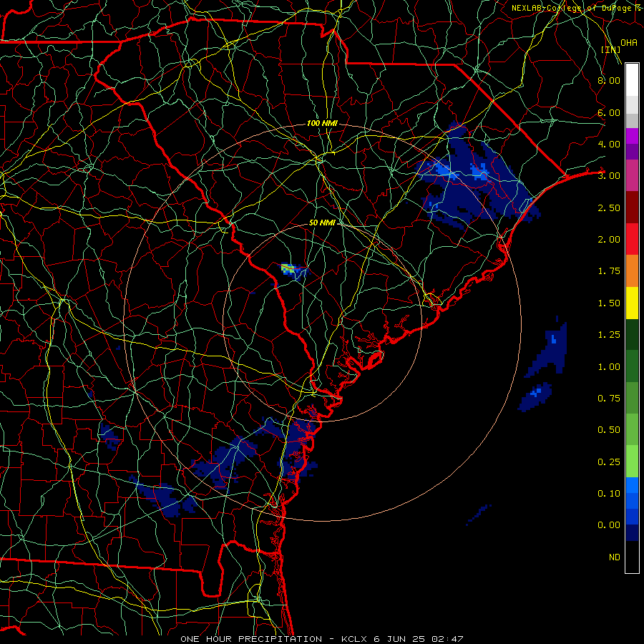This screenshot has height=644, width=644.
Task: Click the 50 NMI range ring label
Action: click(x=322, y=223)
